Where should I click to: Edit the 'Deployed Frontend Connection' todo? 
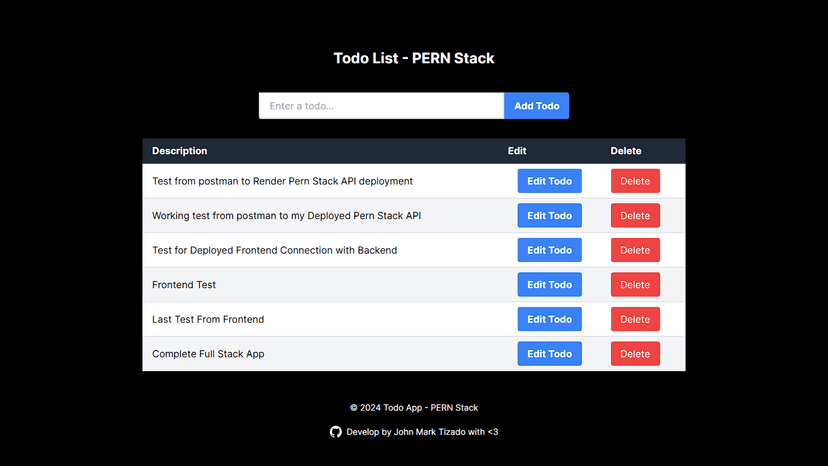click(x=549, y=250)
